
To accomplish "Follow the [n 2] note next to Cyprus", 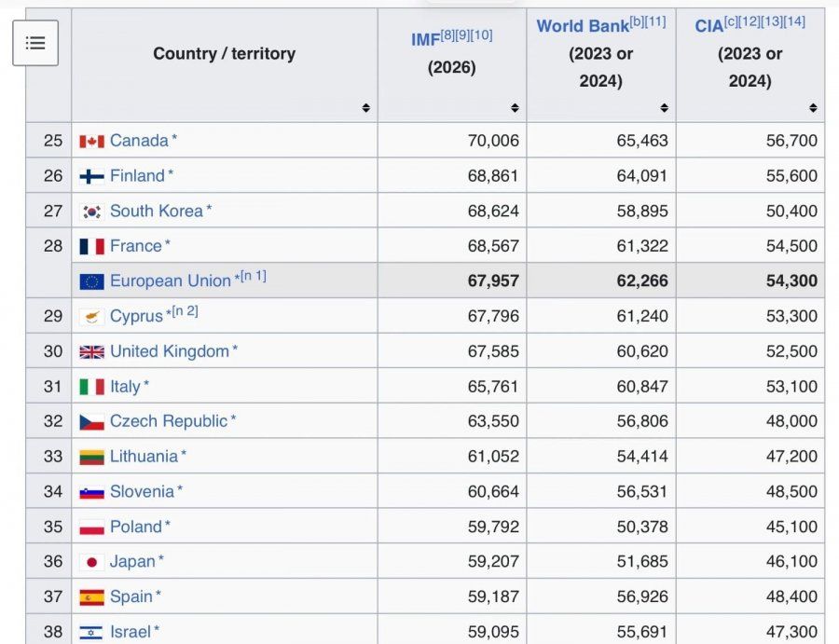I will tap(186, 311).
